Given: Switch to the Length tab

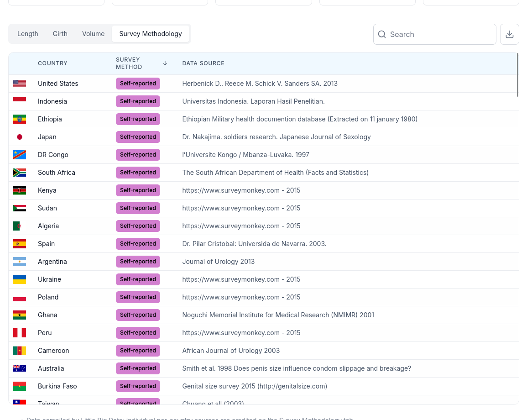Looking at the screenshot, I should pyautogui.click(x=28, y=34).
